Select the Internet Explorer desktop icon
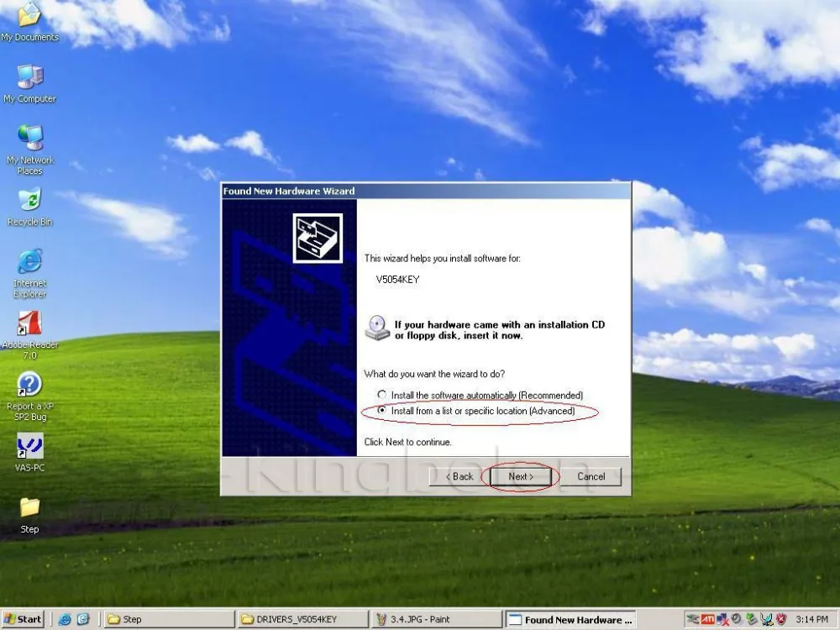Viewport: 840px width, 630px height. [29, 273]
